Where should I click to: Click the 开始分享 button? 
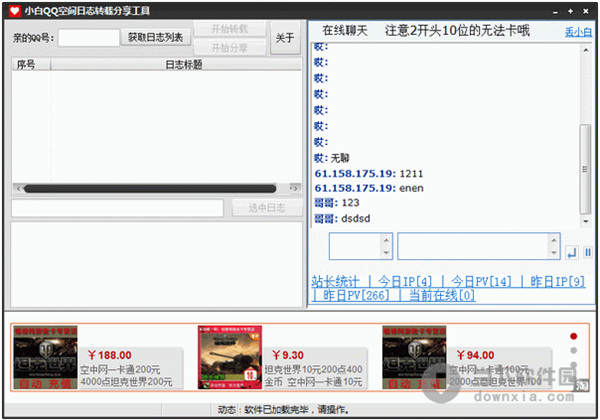tap(230, 47)
